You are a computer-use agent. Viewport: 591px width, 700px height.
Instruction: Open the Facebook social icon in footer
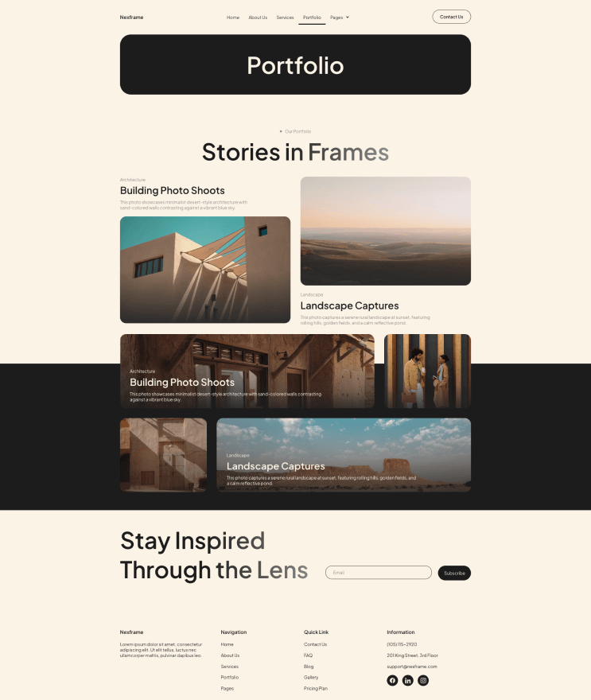click(x=392, y=680)
